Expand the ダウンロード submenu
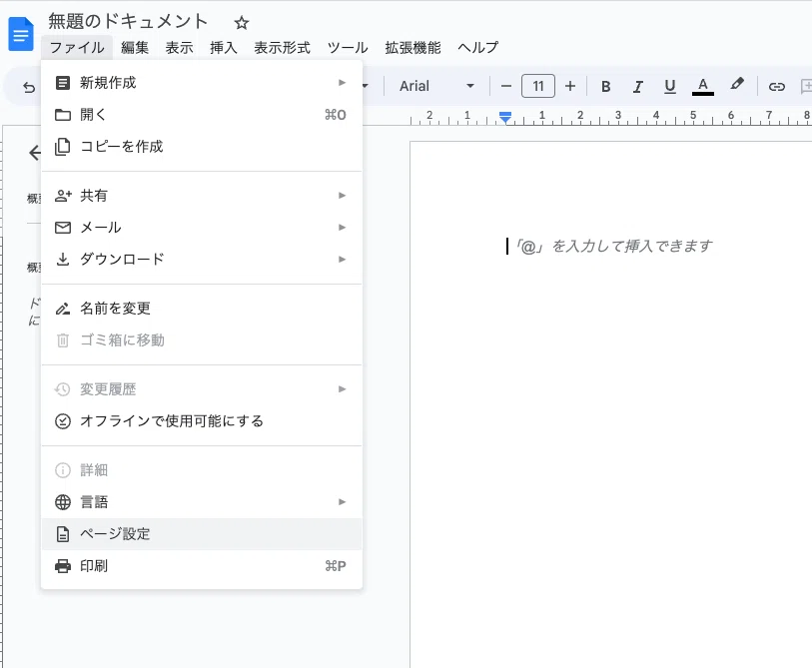The image size is (812, 668). (x=201, y=260)
